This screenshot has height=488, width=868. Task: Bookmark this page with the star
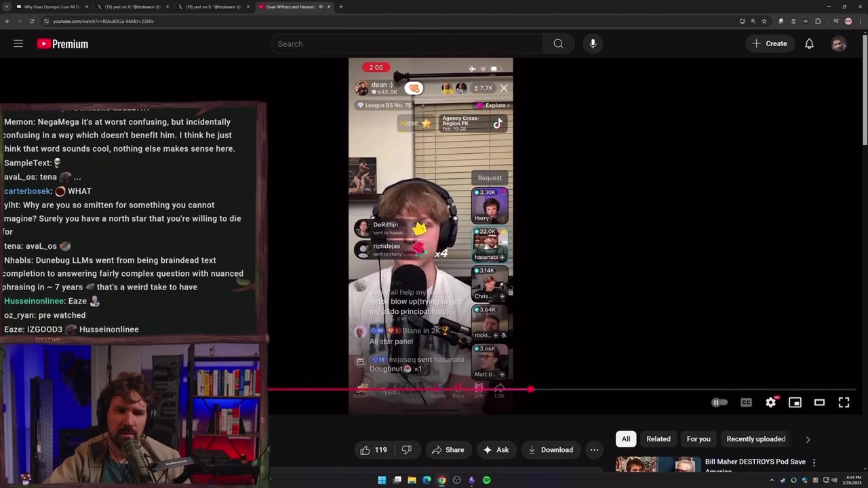(x=764, y=21)
